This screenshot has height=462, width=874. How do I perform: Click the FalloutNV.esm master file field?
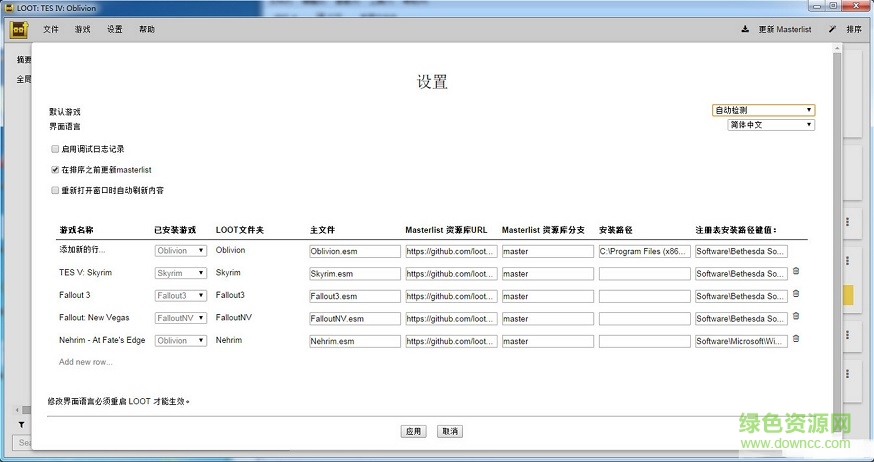pos(355,319)
